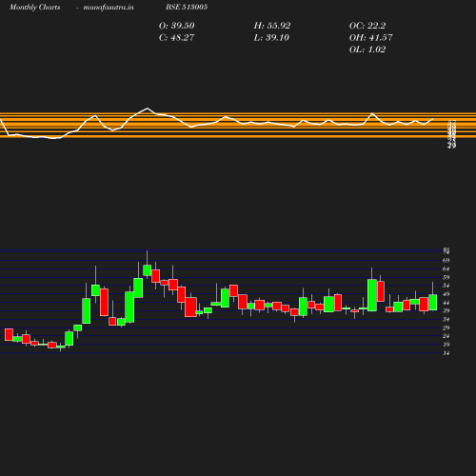Viewport: 476px width, 476px height.
Task: Click the price axis label '19'
Action: pos(446,345)
